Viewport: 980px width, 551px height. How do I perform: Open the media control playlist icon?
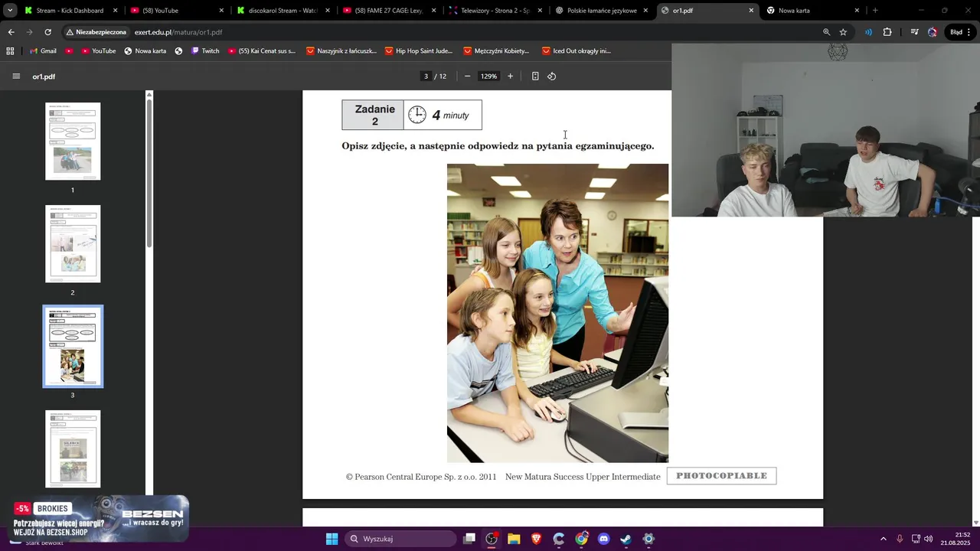914,32
